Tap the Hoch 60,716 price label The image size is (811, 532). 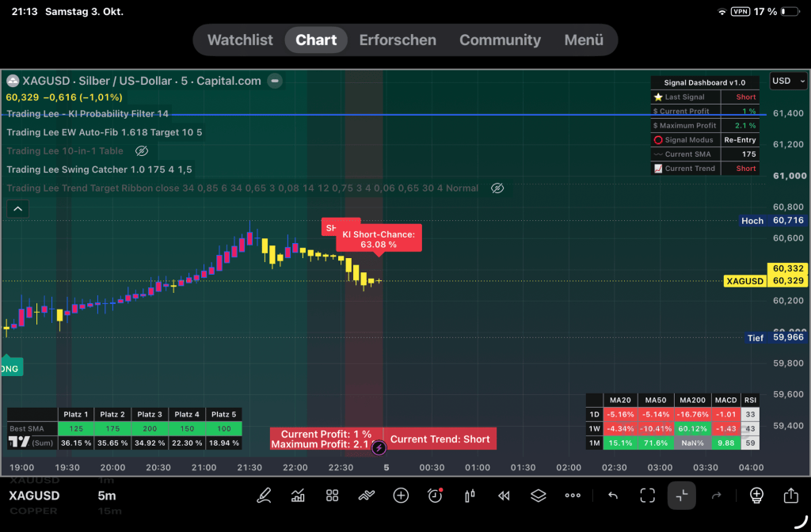[x=773, y=221]
